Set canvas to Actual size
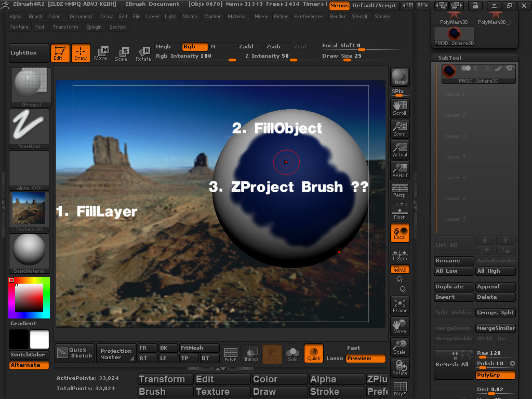This screenshot has width=532, height=399. [x=400, y=150]
